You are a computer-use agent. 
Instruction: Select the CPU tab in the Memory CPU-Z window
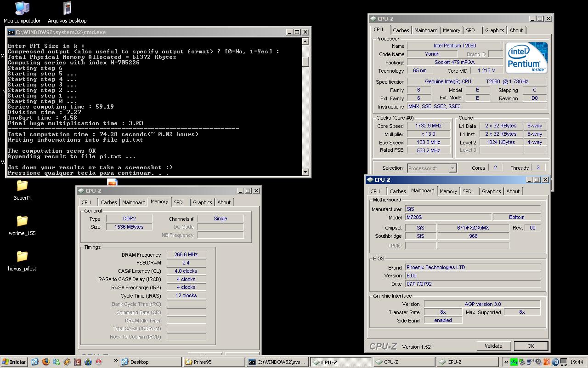tap(86, 202)
